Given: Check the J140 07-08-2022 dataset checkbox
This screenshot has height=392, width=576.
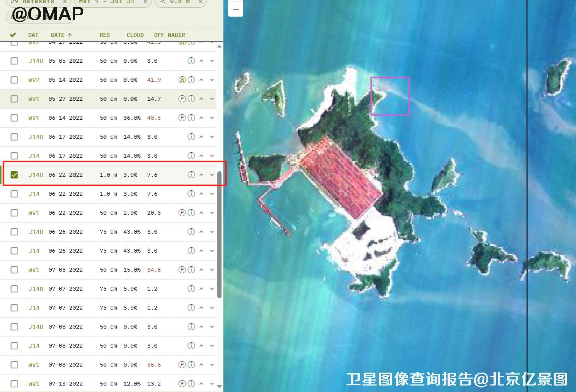Looking at the screenshot, I should [14, 327].
